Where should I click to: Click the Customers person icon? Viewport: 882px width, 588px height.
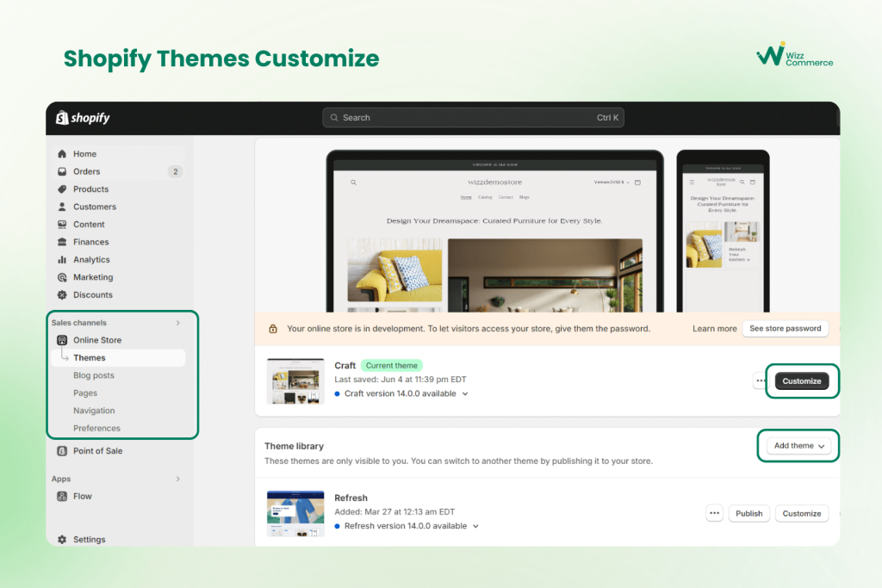62,207
